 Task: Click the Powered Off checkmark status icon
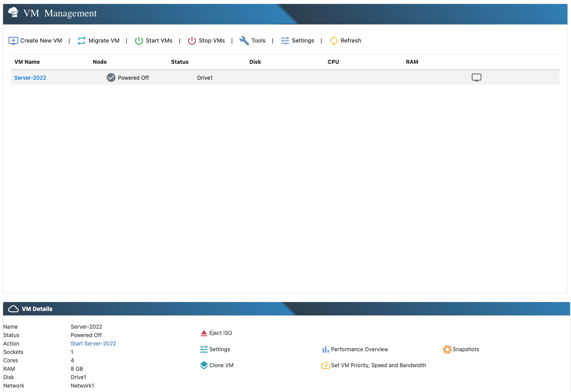point(111,78)
